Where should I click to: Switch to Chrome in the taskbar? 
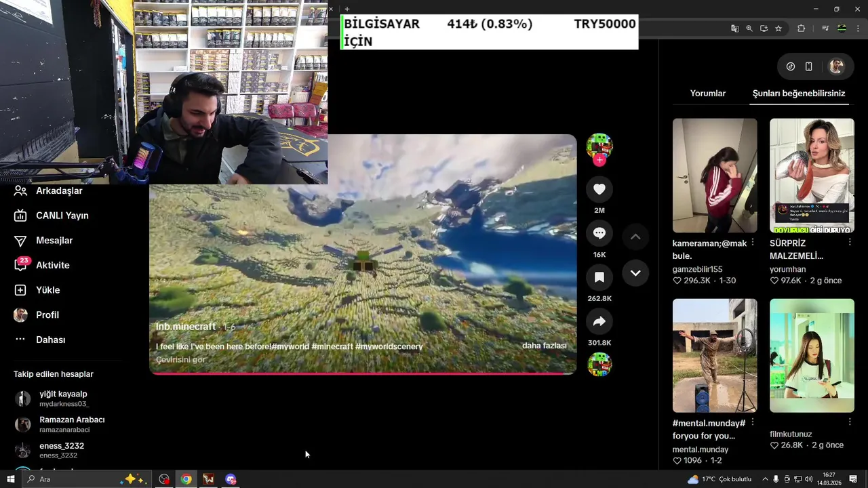186,479
